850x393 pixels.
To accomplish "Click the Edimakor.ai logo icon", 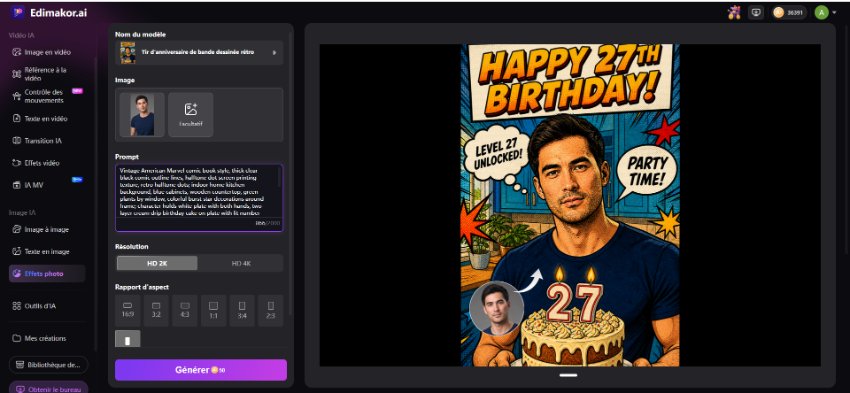I will [x=17, y=12].
